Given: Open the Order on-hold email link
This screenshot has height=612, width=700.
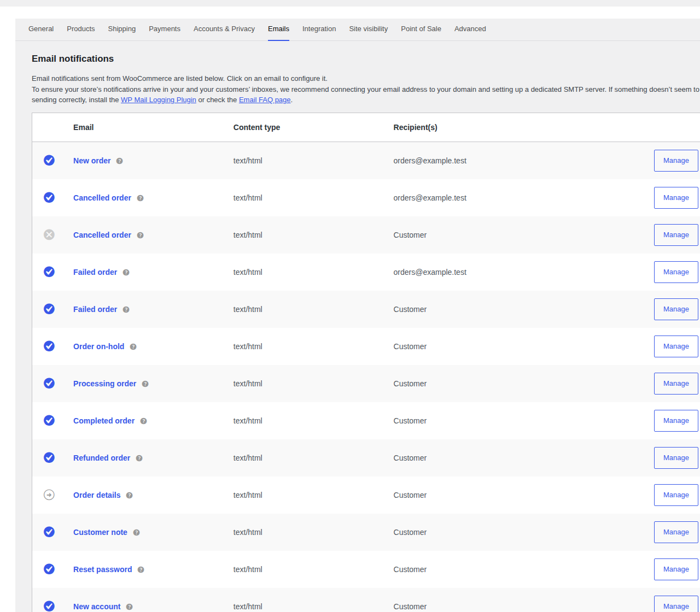Looking at the screenshot, I should tap(99, 346).
